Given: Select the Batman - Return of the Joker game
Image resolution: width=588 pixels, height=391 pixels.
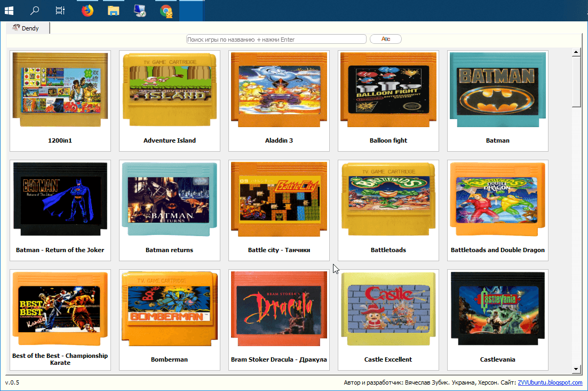Looking at the screenshot, I should (x=60, y=210).
